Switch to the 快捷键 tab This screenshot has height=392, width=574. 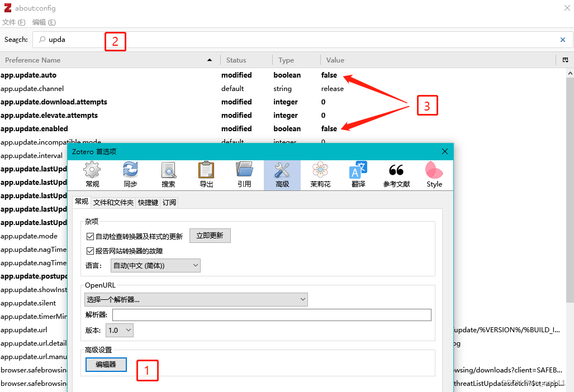[x=148, y=203]
